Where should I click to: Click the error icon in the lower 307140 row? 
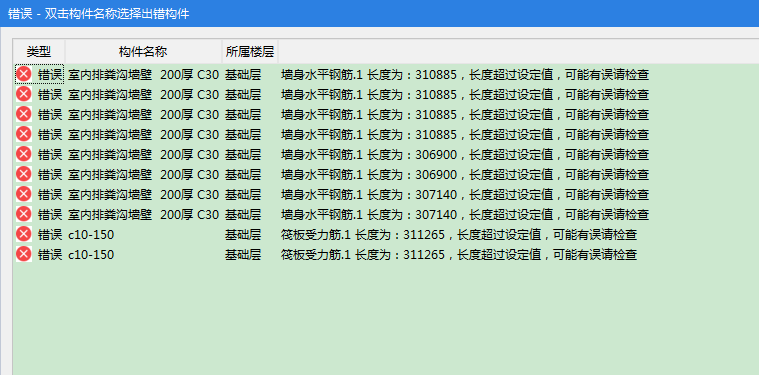(24, 214)
